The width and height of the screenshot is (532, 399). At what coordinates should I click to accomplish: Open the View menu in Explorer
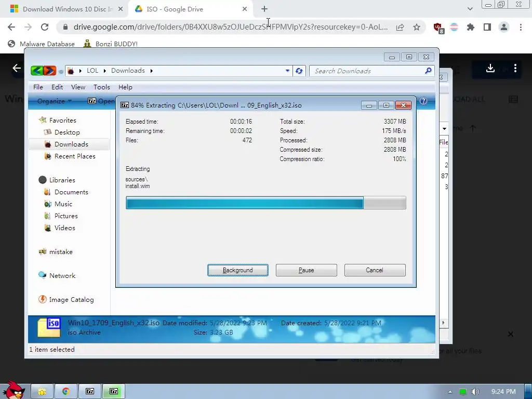[78, 87]
